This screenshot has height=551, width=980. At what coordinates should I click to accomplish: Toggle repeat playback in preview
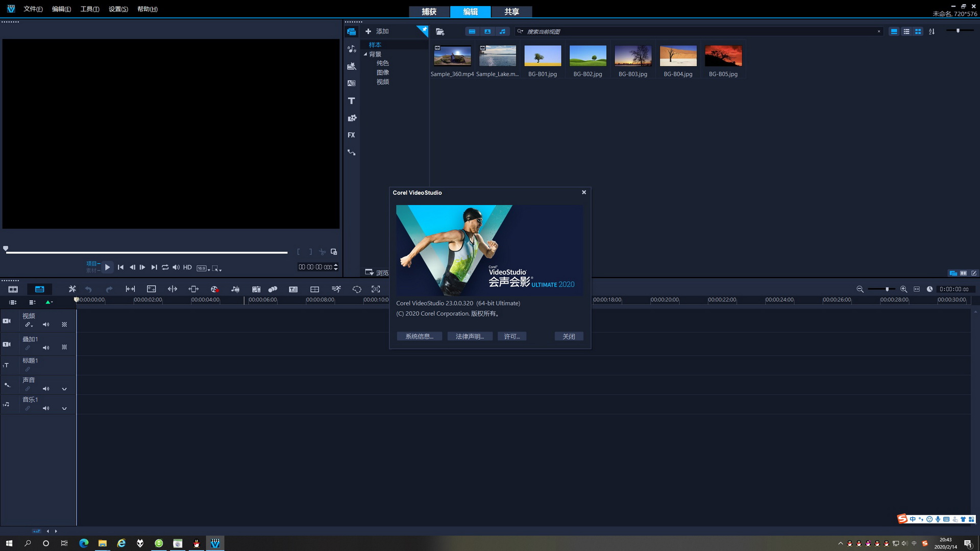(x=165, y=267)
